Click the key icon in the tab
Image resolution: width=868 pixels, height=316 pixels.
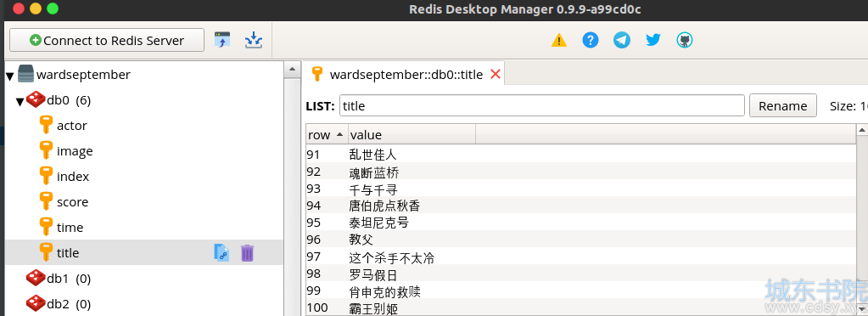click(x=317, y=74)
